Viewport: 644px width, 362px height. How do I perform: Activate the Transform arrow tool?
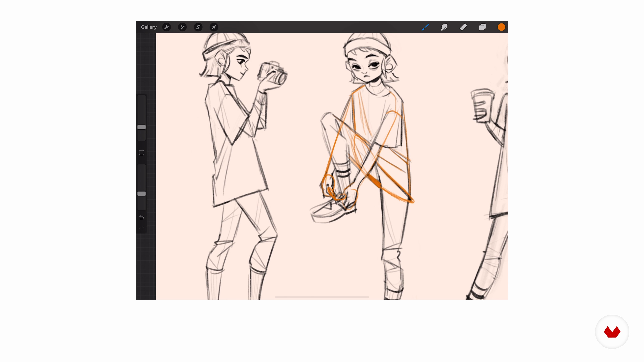click(x=214, y=27)
